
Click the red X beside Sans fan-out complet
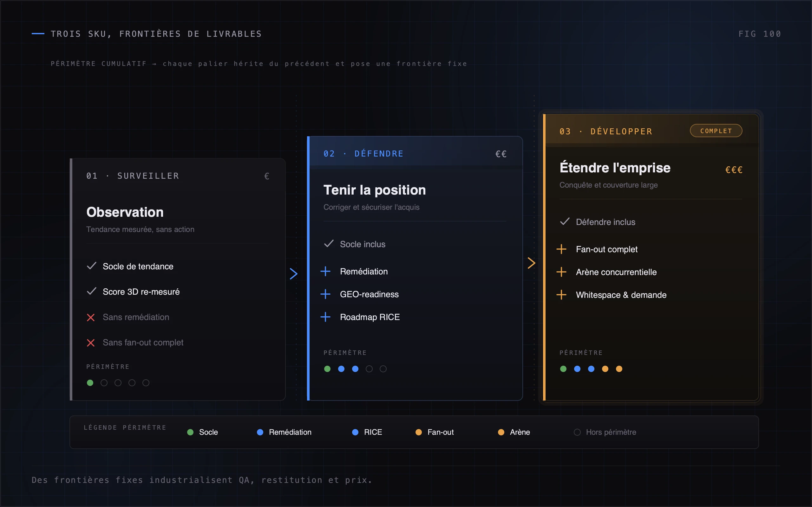(x=91, y=343)
